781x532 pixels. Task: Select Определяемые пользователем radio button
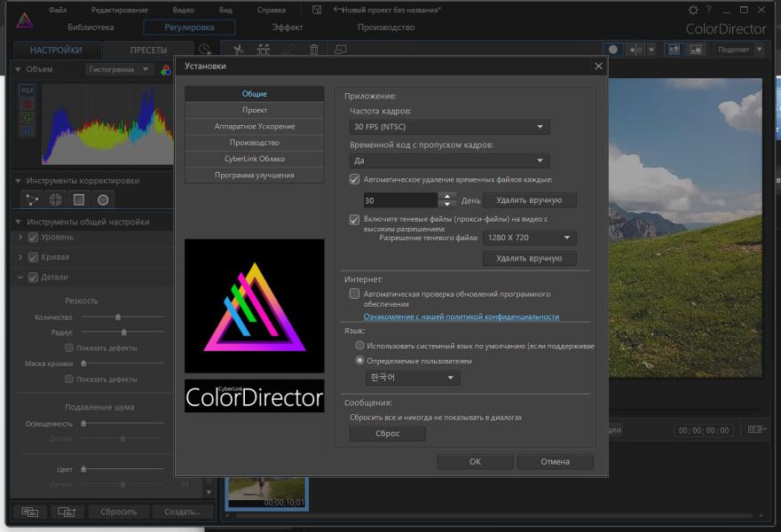tap(359, 360)
